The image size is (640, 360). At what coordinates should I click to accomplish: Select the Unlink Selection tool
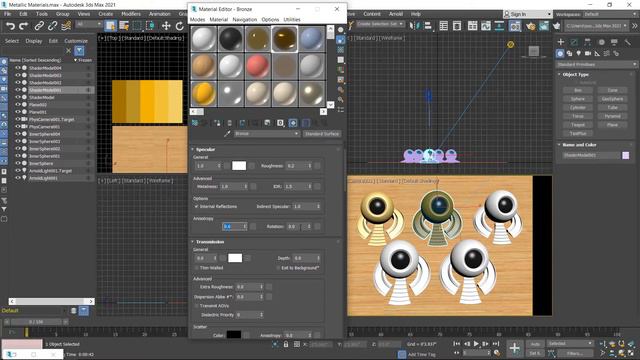(x=52, y=26)
